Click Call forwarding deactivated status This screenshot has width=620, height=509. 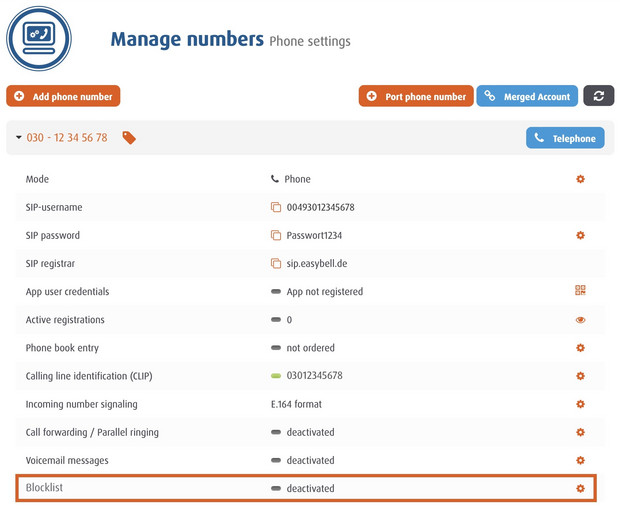[x=310, y=432]
